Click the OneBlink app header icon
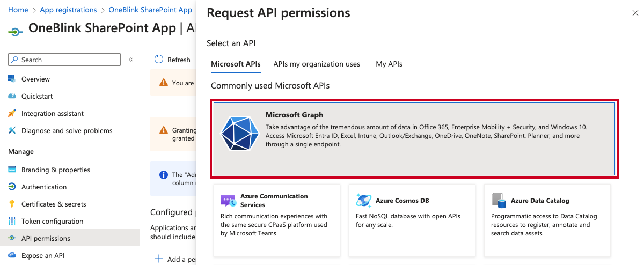The height and width of the screenshot is (265, 644). pos(16,31)
